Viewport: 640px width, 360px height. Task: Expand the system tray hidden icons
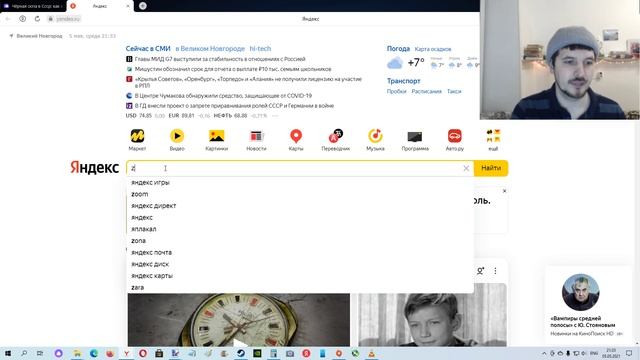coord(544,353)
